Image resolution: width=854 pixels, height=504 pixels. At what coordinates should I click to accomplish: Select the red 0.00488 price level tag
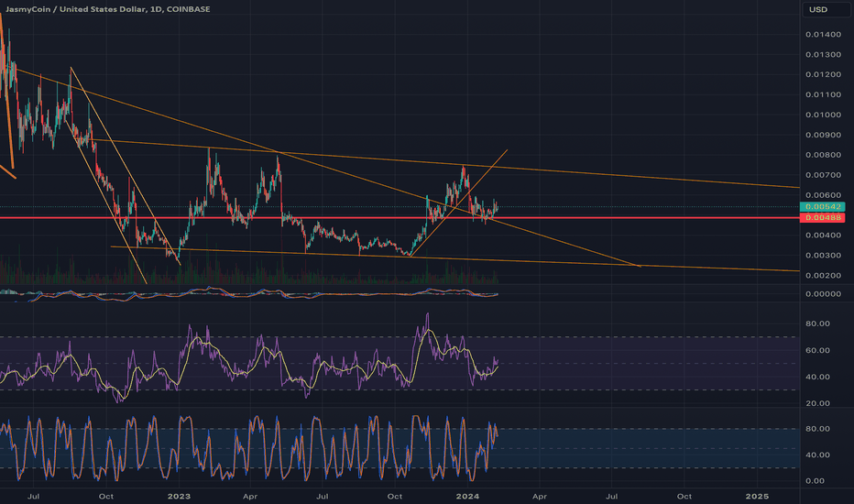point(823,217)
